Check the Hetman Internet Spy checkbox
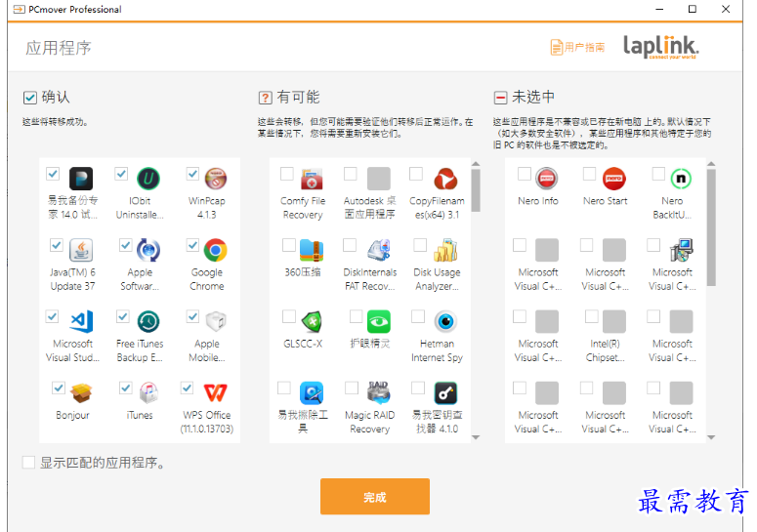Screen dimensions: 757x532 tap(418, 316)
